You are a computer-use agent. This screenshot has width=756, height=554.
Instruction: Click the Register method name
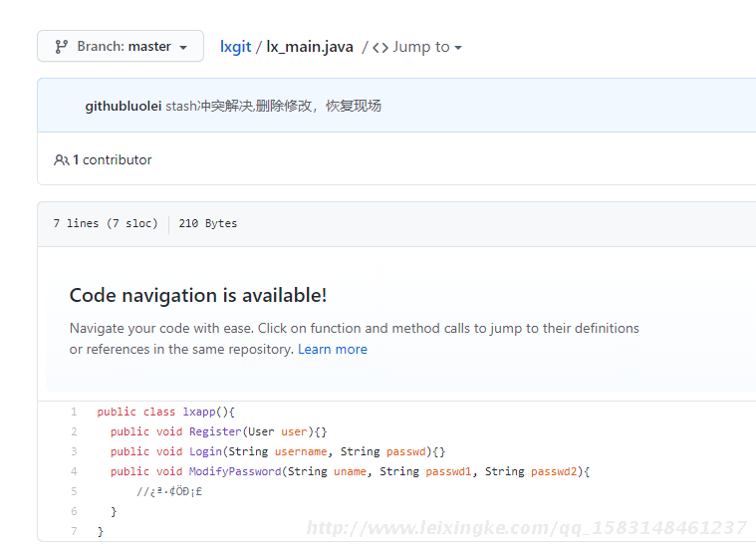215,431
